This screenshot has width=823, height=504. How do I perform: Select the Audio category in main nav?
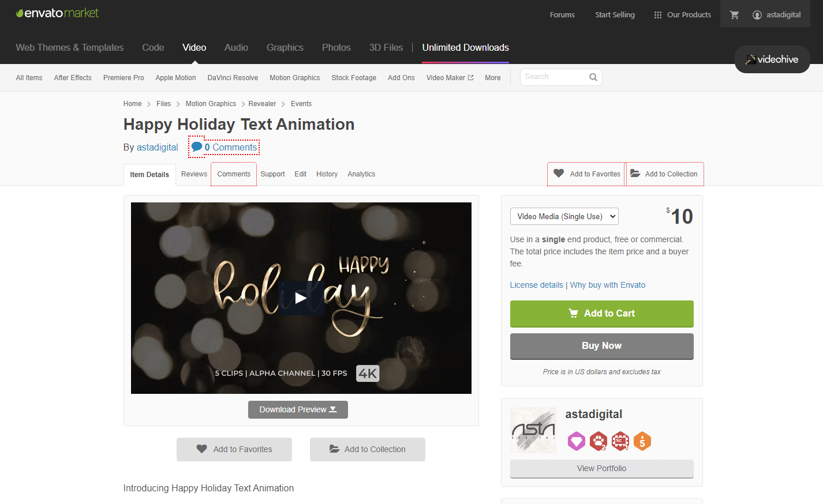pos(236,48)
